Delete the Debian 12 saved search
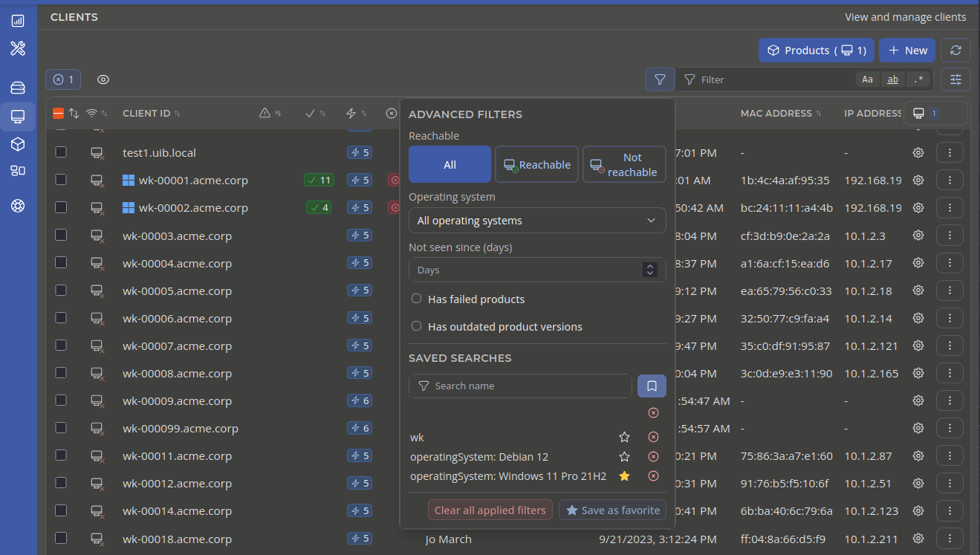The image size is (980, 555). pyautogui.click(x=653, y=457)
